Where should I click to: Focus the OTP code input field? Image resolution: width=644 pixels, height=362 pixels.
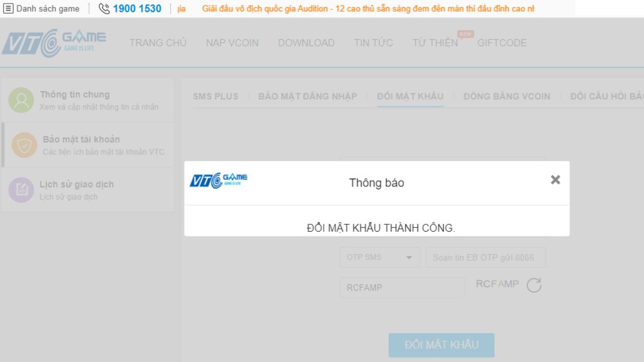[486, 257]
